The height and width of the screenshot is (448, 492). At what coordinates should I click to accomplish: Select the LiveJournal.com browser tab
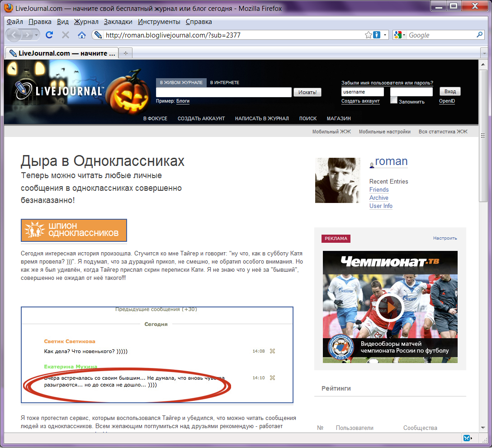pos(62,53)
